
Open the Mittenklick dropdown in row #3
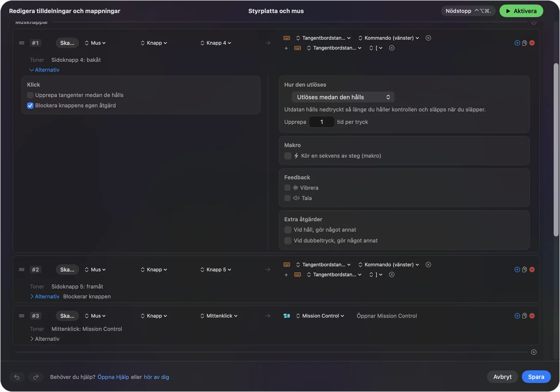click(x=219, y=316)
